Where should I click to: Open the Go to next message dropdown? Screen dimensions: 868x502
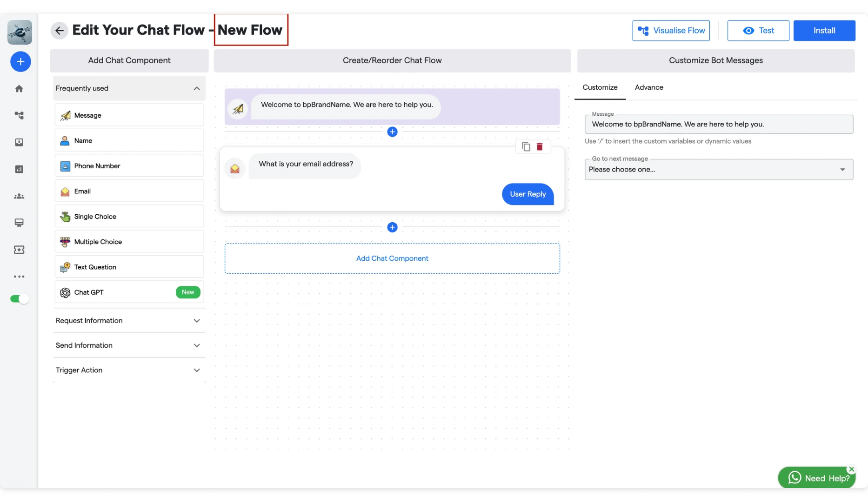pyautogui.click(x=719, y=169)
